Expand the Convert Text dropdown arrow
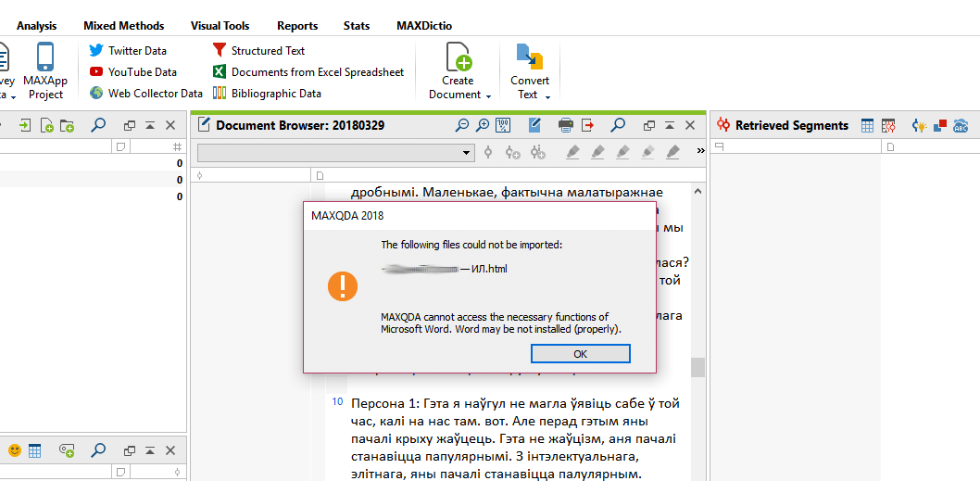 (x=547, y=95)
